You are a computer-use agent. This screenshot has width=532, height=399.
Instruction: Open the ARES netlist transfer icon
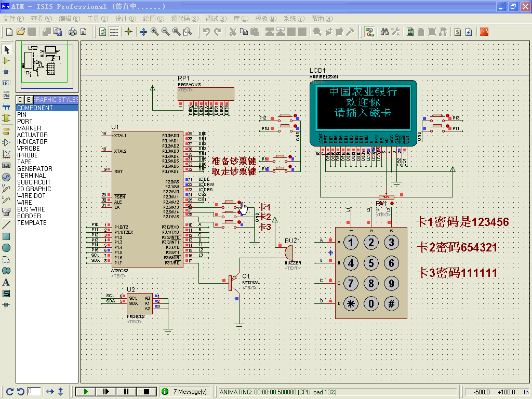[x=484, y=32]
